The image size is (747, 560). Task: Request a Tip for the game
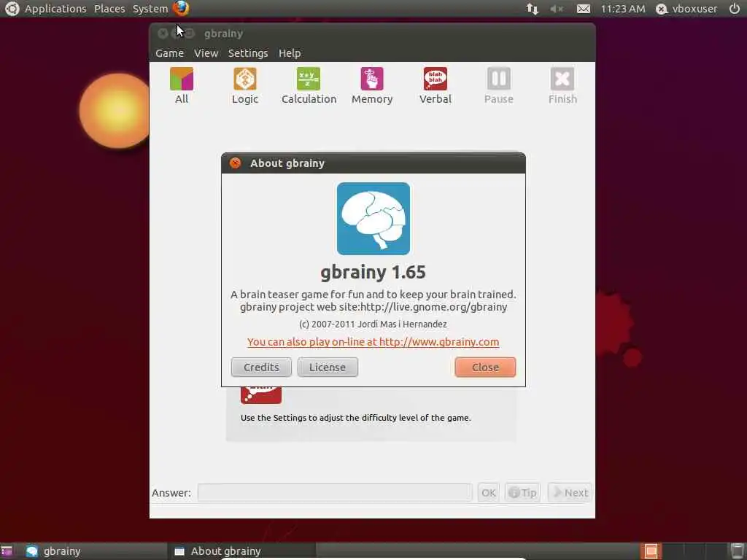pos(522,492)
